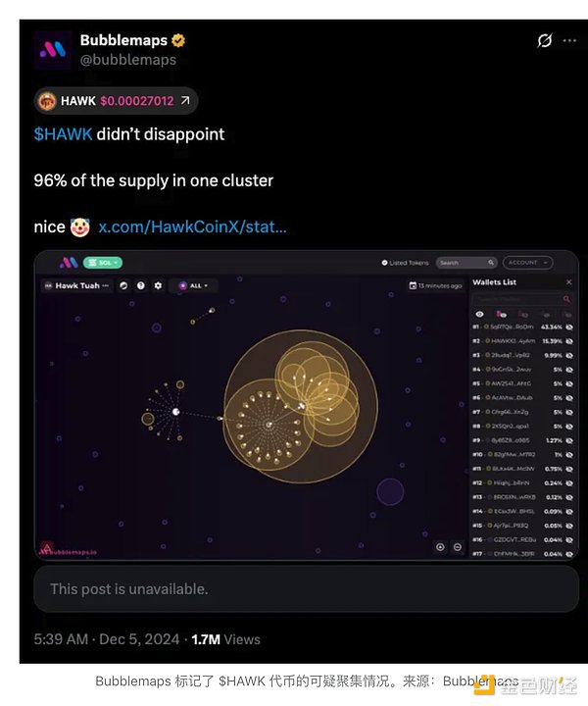Image resolution: width=588 pixels, height=706 pixels.
Task: Open the x.com/HawkCoinX status link
Action: (x=192, y=227)
